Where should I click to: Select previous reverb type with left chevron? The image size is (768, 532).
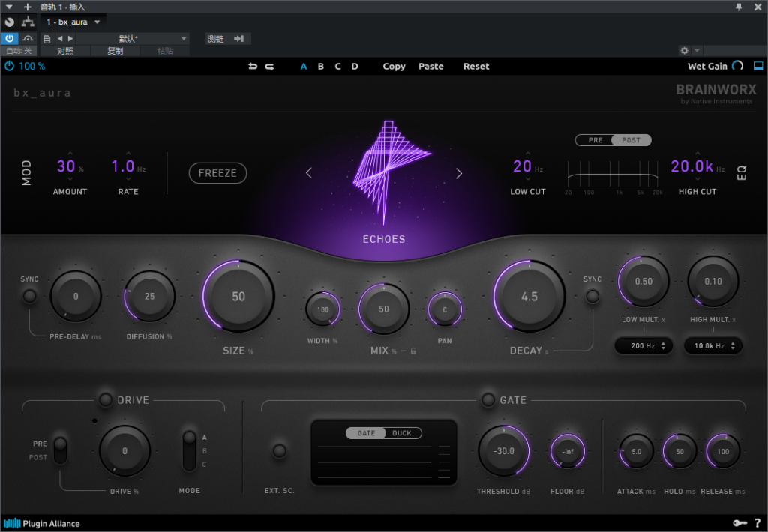[x=308, y=173]
